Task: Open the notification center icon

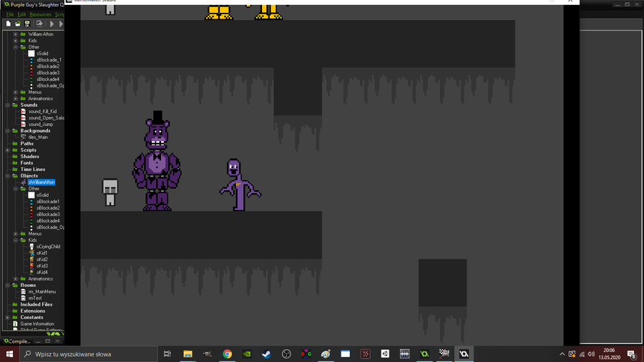Action: pos(633,354)
